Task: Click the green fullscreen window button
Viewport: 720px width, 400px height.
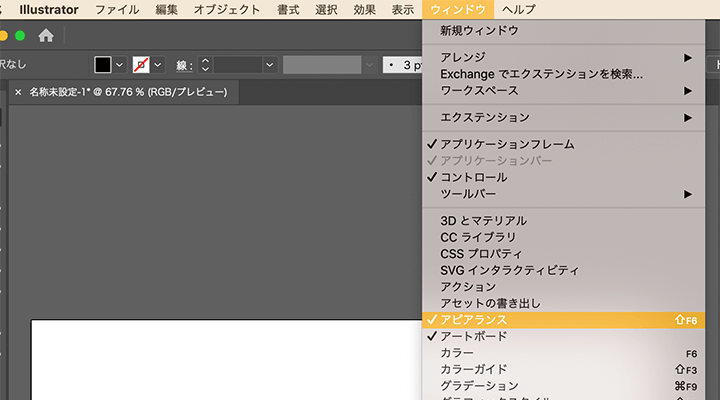Action: 20,35
